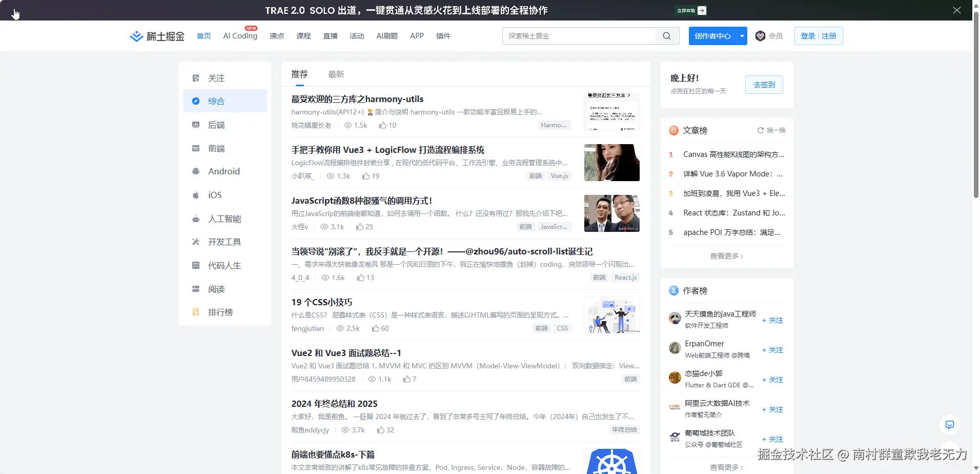This screenshot has height=474, width=980.
Task: Open 插件 in the top nav
Action: click(443, 36)
